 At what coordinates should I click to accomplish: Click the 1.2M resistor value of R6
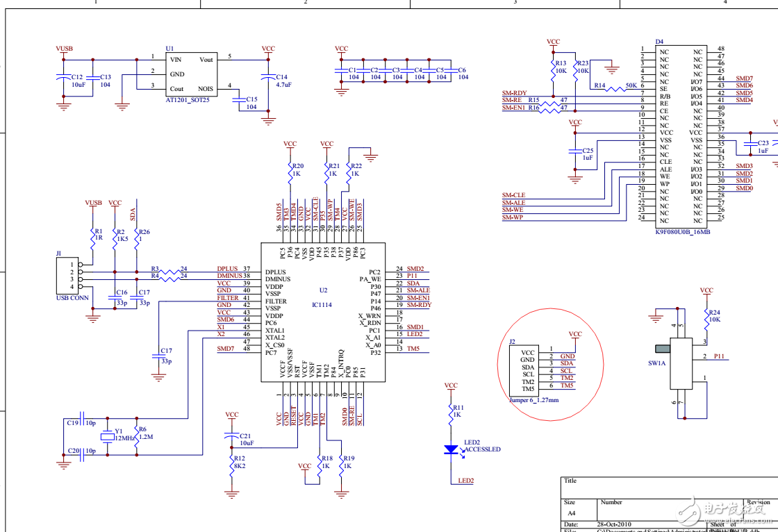146,437
